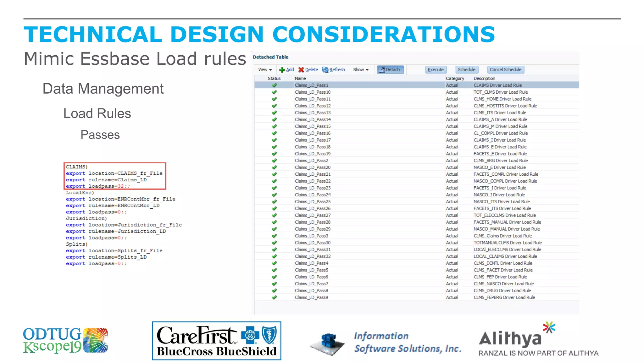
Task: Click 'CLMS_HOSTITS Driver Load Rule' description
Action: coord(505,106)
